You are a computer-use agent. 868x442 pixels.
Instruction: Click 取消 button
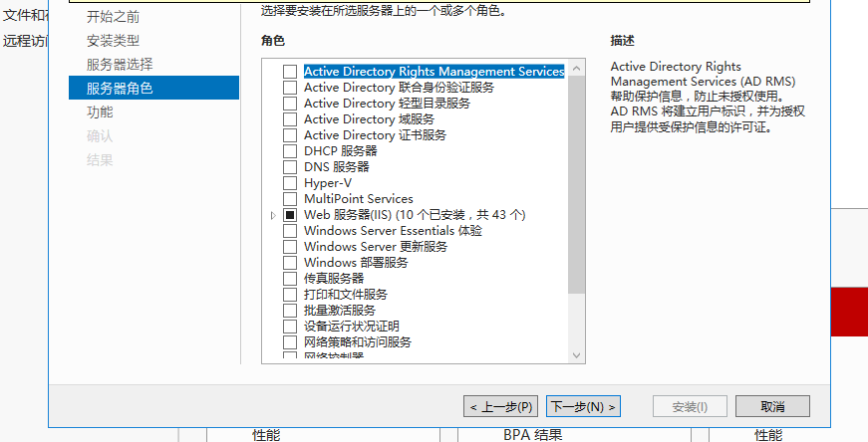coord(772,406)
